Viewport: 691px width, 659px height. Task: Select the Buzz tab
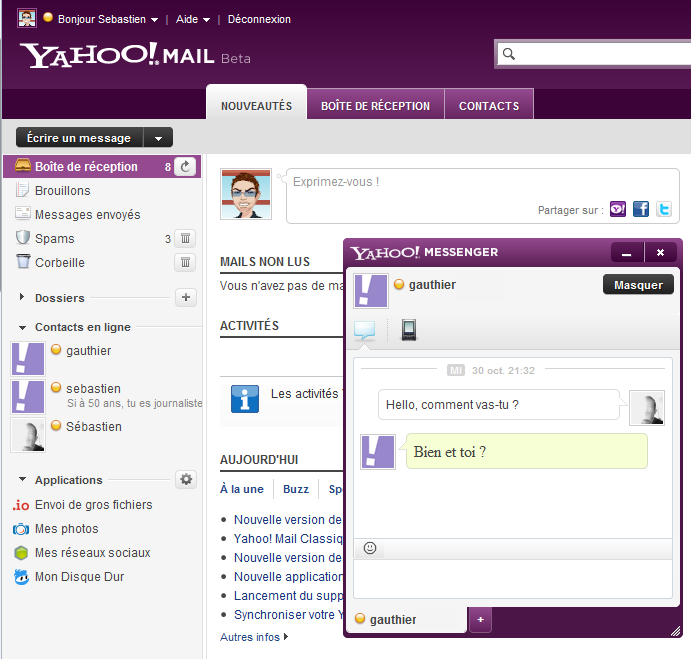296,489
